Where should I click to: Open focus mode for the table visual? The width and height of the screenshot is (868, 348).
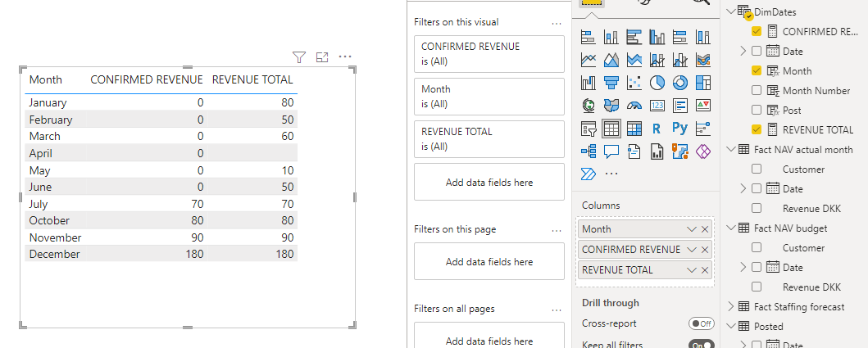pos(322,57)
